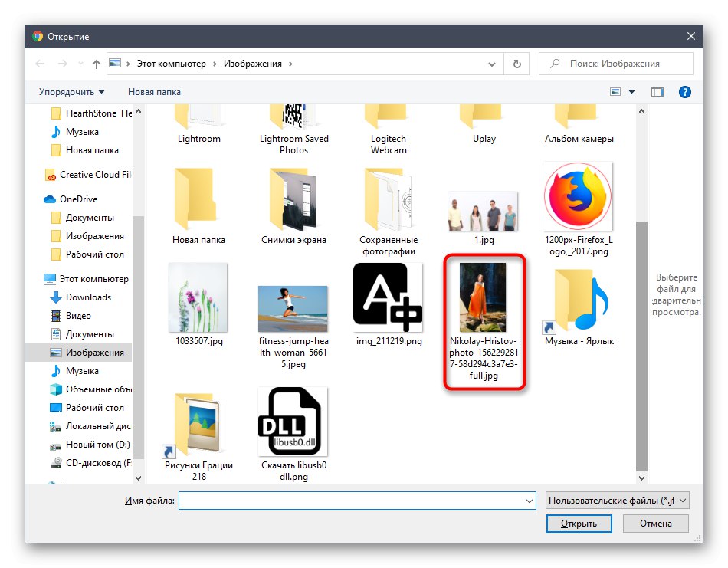Click sidebar scrollbar up arrow
The width and height of the screenshot is (728, 568).
click(139, 111)
